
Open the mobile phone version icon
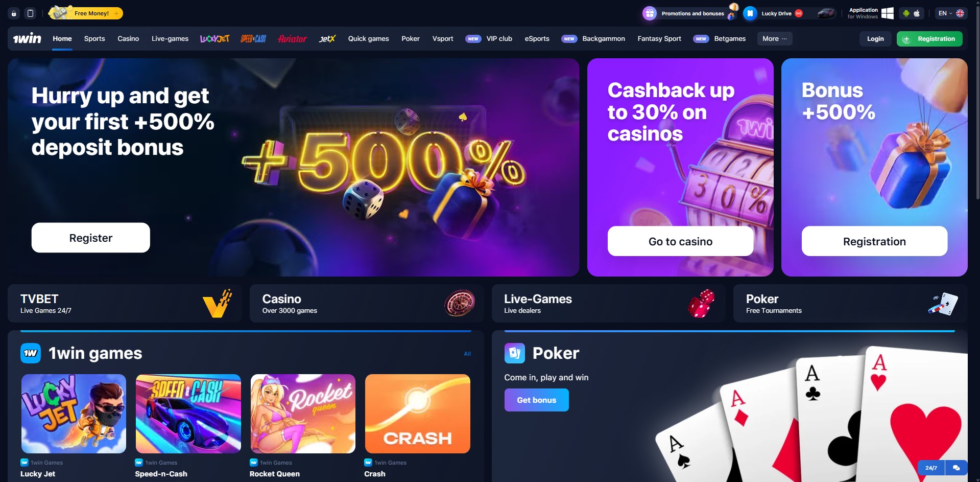[31, 13]
